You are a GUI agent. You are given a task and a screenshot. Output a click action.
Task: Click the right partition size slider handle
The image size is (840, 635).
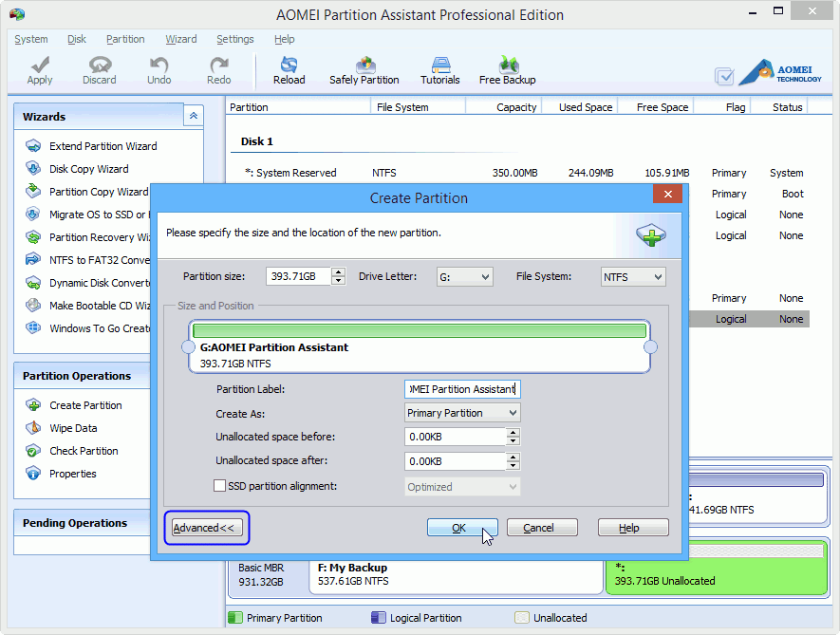(x=650, y=347)
